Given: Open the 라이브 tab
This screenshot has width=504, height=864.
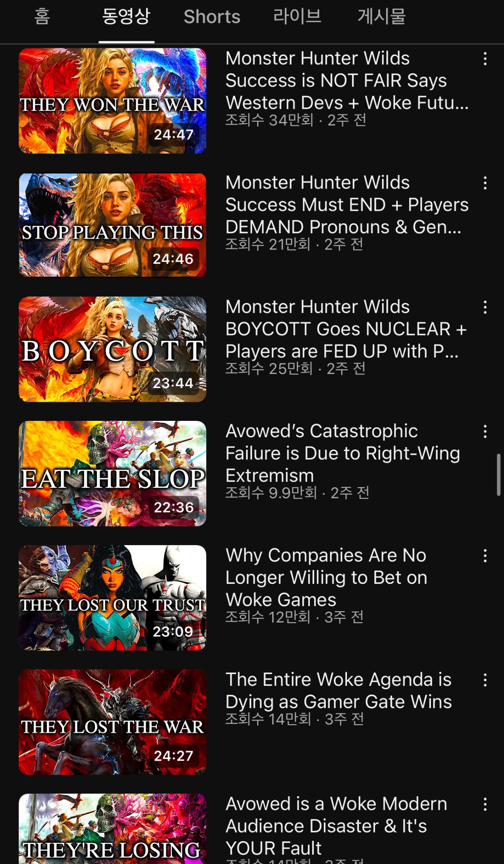Looking at the screenshot, I should tap(297, 17).
